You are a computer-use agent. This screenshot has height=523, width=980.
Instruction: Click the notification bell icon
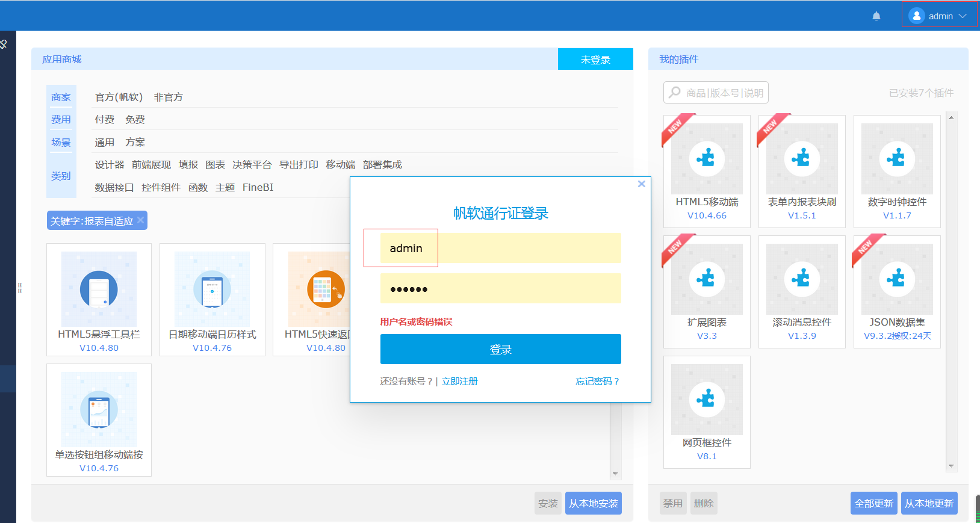pyautogui.click(x=876, y=16)
